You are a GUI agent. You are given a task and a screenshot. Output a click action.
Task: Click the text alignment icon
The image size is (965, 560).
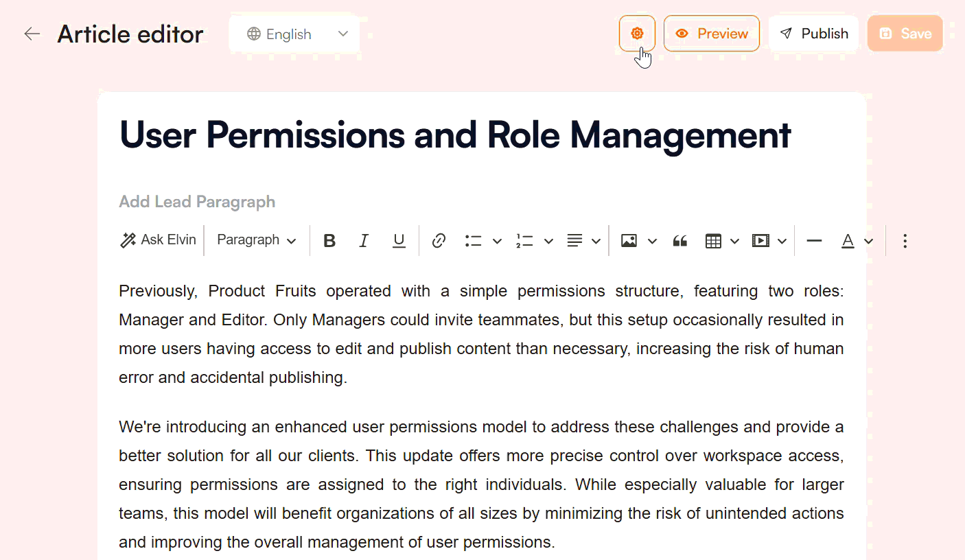click(x=574, y=241)
